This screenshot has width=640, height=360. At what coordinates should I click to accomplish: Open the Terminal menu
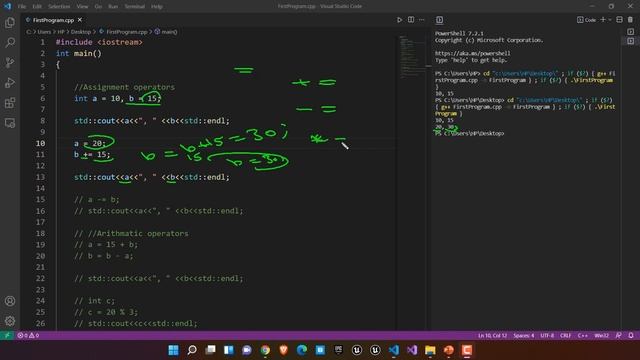click(x=135, y=7)
